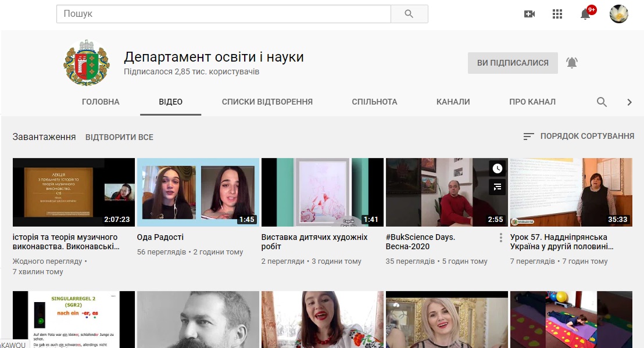The height and width of the screenshot is (348, 644).
Task: Open the notifications bell
Action: (x=585, y=14)
